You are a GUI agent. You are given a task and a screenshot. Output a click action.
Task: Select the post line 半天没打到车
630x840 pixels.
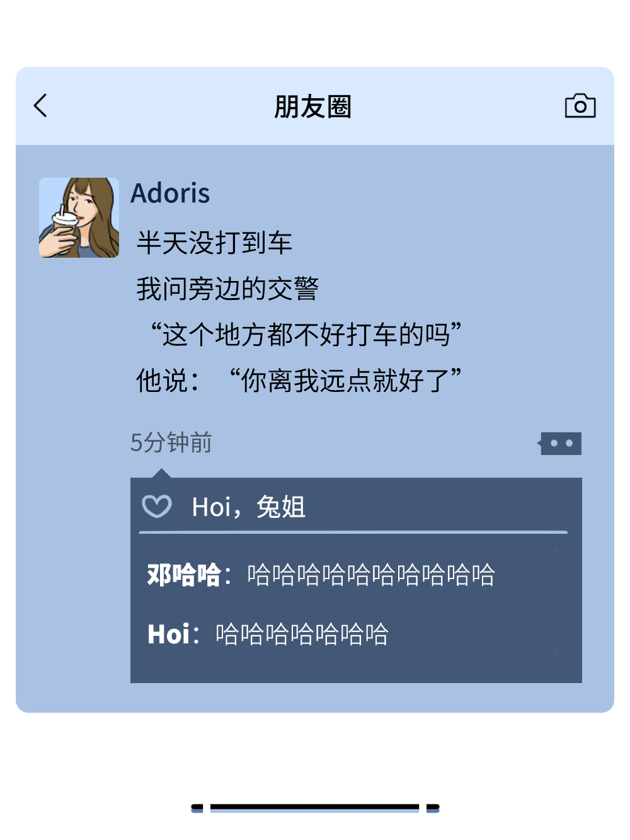pyautogui.click(x=214, y=243)
